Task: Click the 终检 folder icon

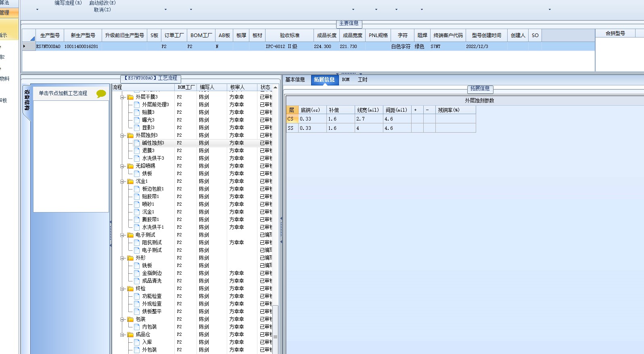Action: point(130,289)
